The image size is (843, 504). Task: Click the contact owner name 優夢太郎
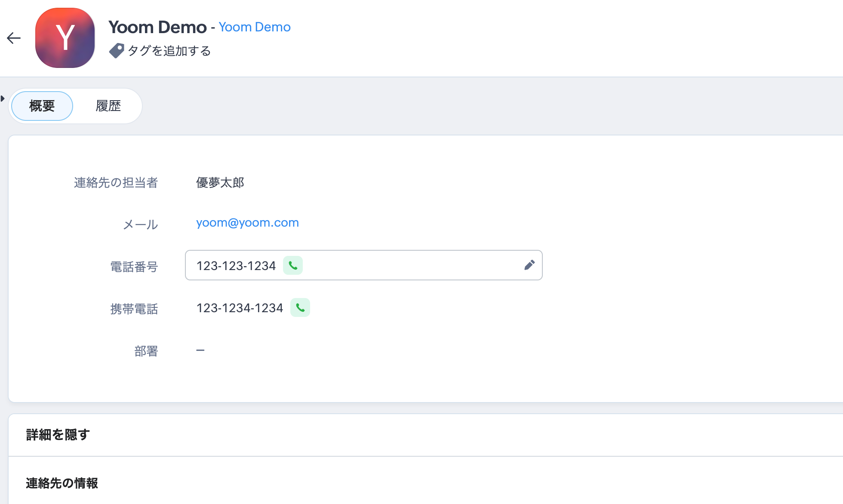point(220,183)
